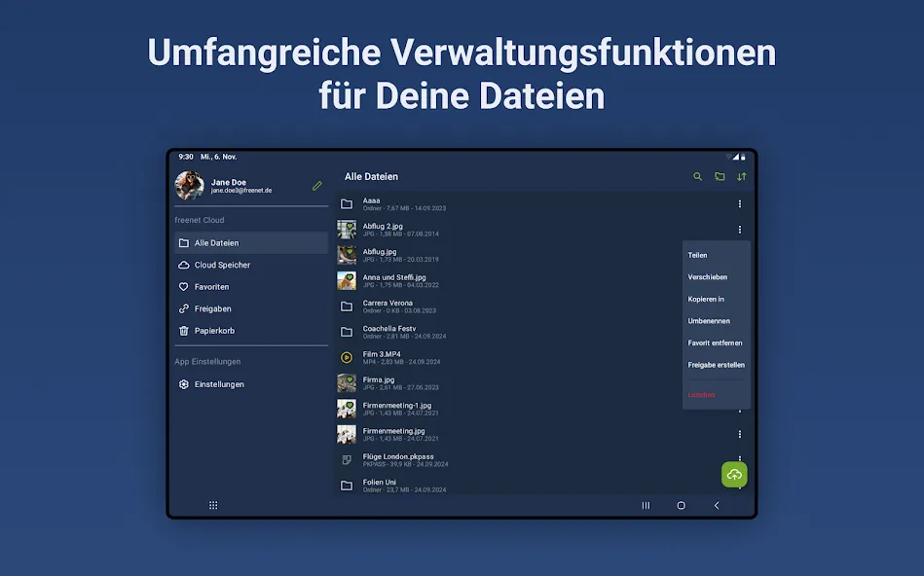Click the Alle Dateien page title

pyautogui.click(x=371, y=177)
